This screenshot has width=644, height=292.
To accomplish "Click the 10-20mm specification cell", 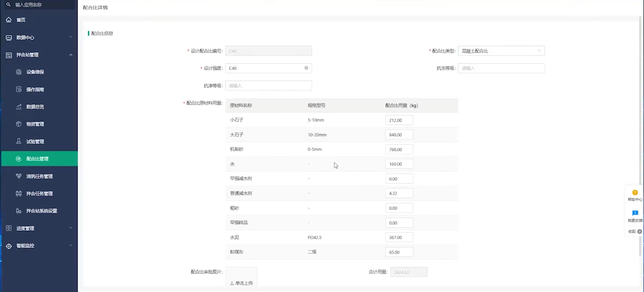I will point(317,135).
